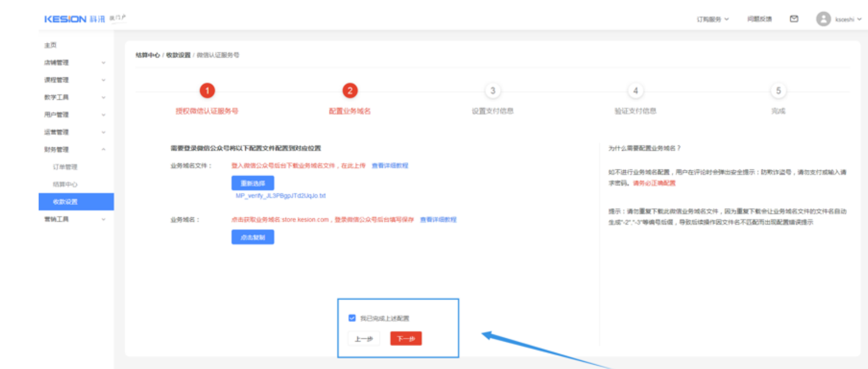Click step 5 circle 完成
The image size is (868, 369).
pos(778,90)
